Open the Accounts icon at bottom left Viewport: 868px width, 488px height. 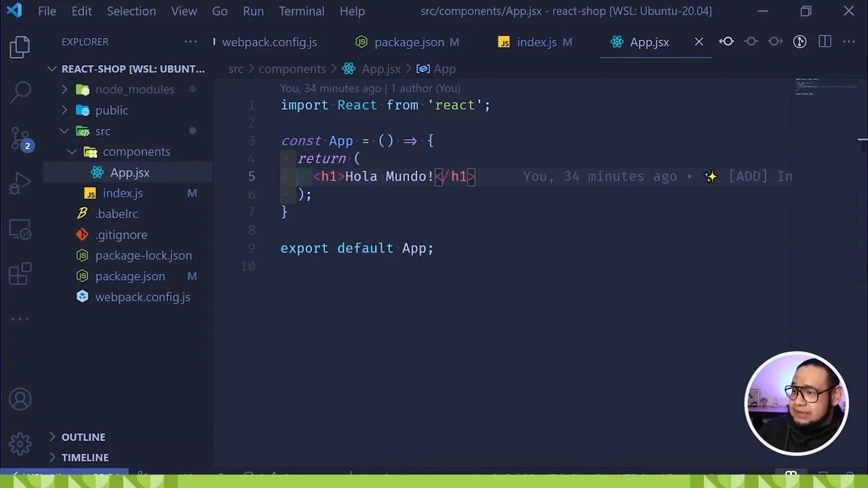click(x=20, y=399)
